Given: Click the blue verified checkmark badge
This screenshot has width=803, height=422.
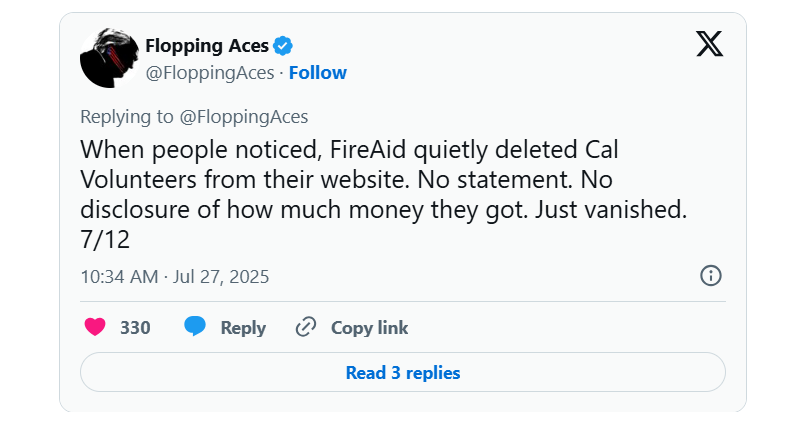Looking at the screenshot, I should (x=283, y=45).
